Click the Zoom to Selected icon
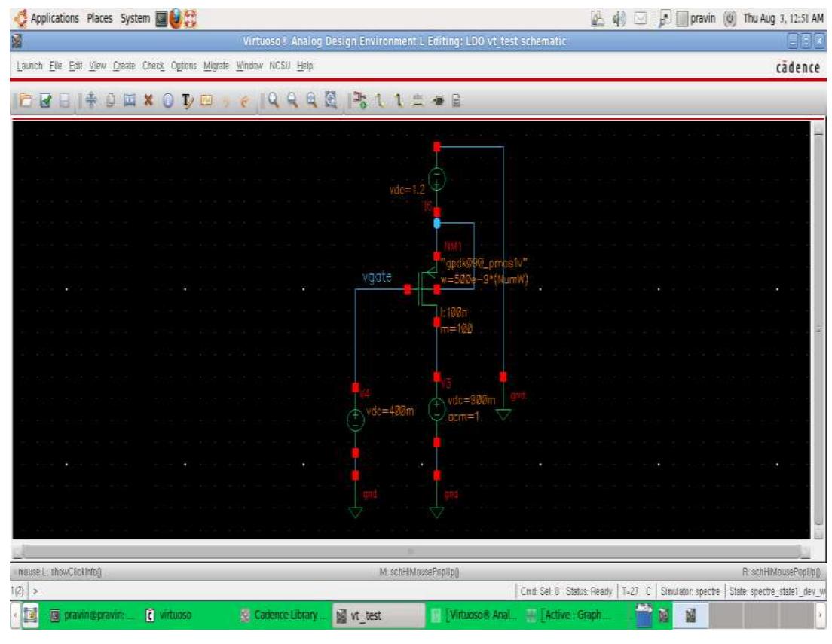832x644 pixels. click(x=331, y=99)
